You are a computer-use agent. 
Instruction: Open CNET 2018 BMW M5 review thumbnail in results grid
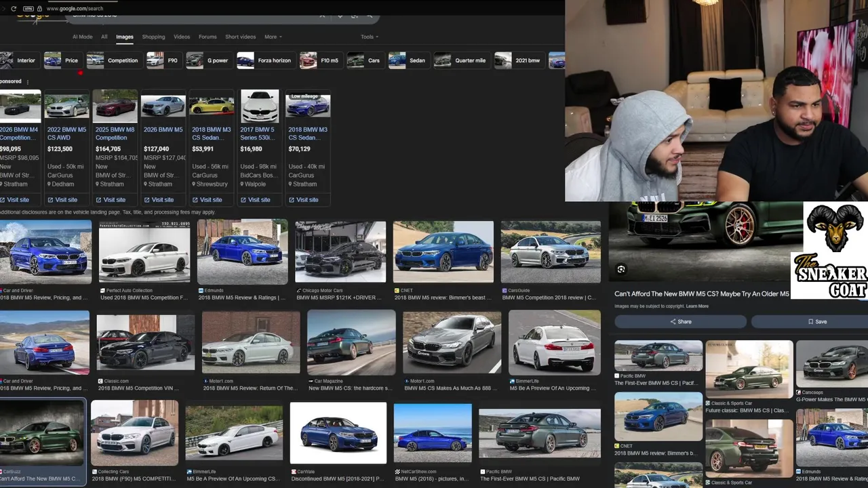pos(443,251)
